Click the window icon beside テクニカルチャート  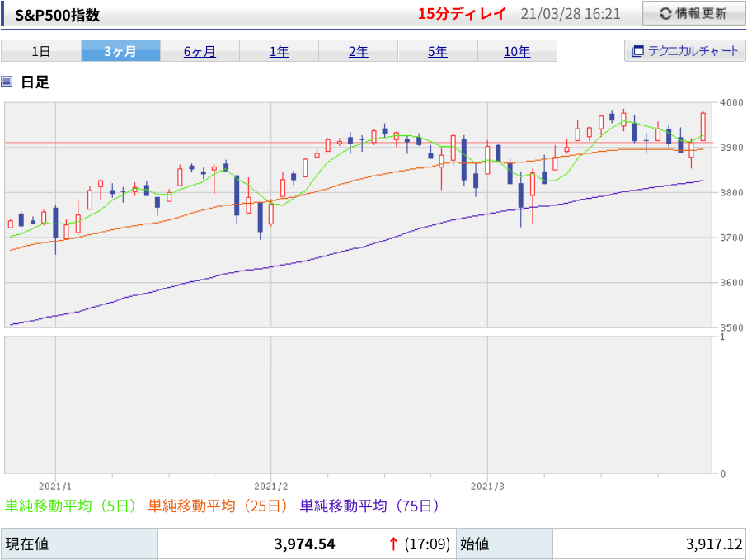pyautogui.click(x=637, y=51)
